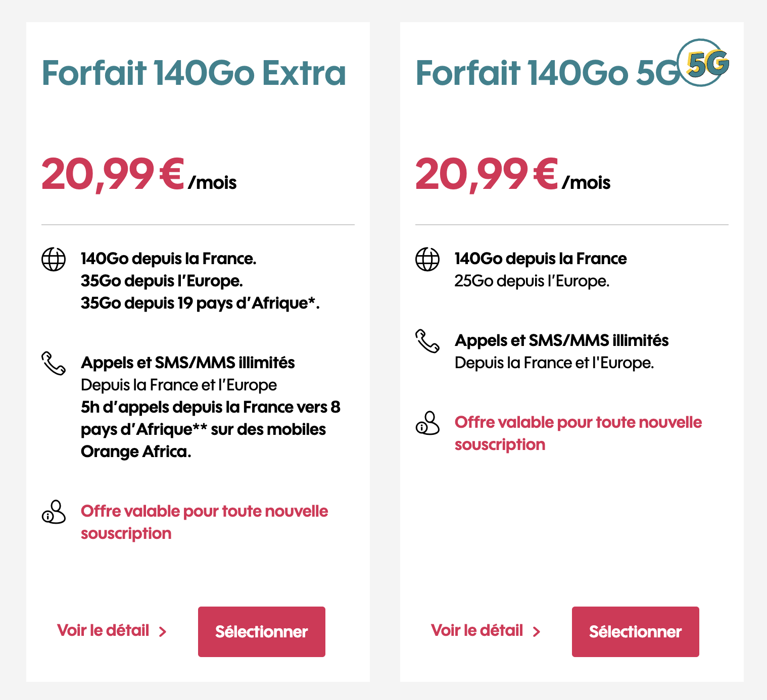Click 25Go depuis l'Europe text
This screenshot has height=700, width=767.
(532, 281)
